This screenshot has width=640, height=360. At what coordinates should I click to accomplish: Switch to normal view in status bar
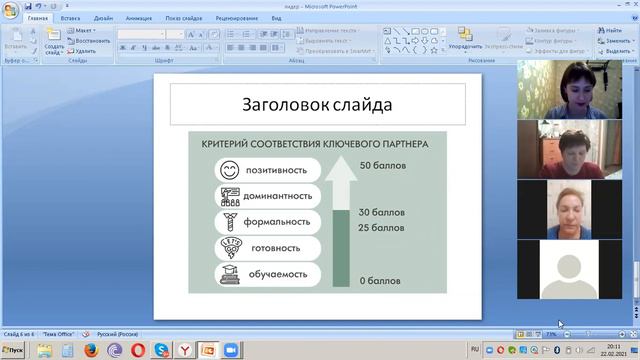(520, 334)
